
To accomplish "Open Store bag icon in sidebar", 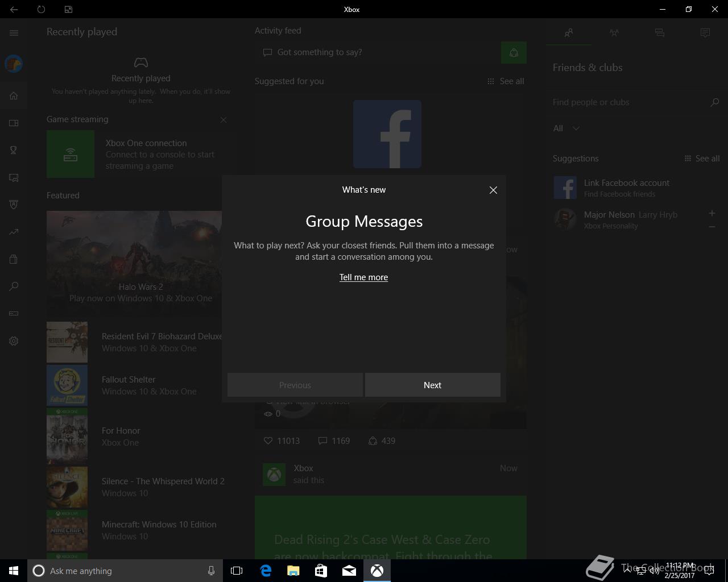I will [x=14, y=259].
